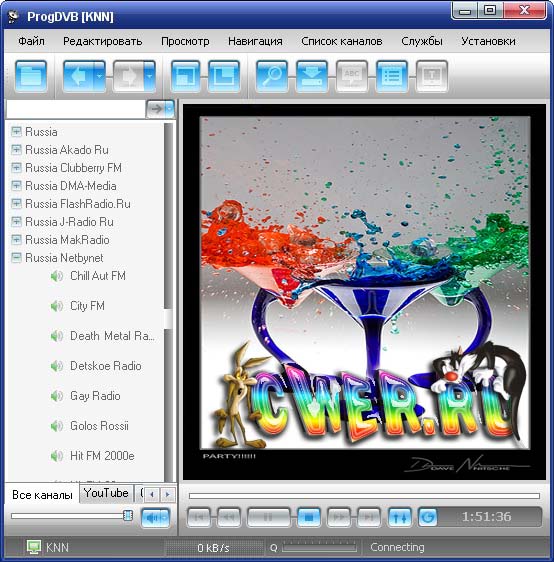The width and height of the screenshot is (554, 562).
Task: Click the video preview image area
Action: [364, 292]
